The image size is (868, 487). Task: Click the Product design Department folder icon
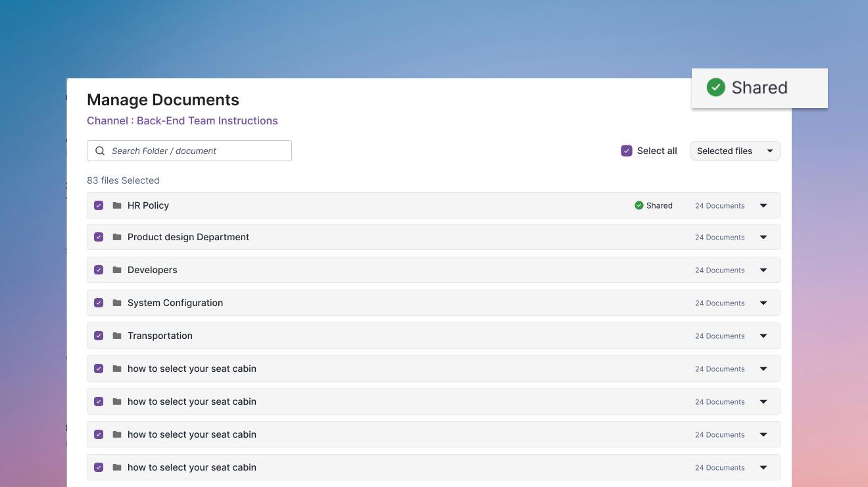coord(117,237)
